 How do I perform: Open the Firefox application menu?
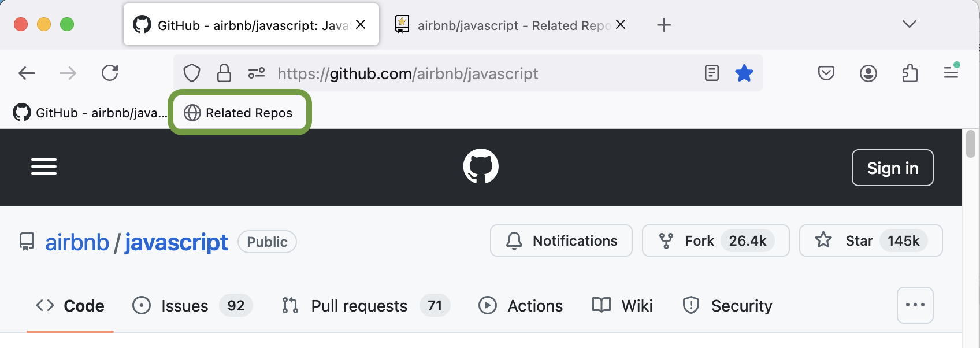click(x=951, y=72)
